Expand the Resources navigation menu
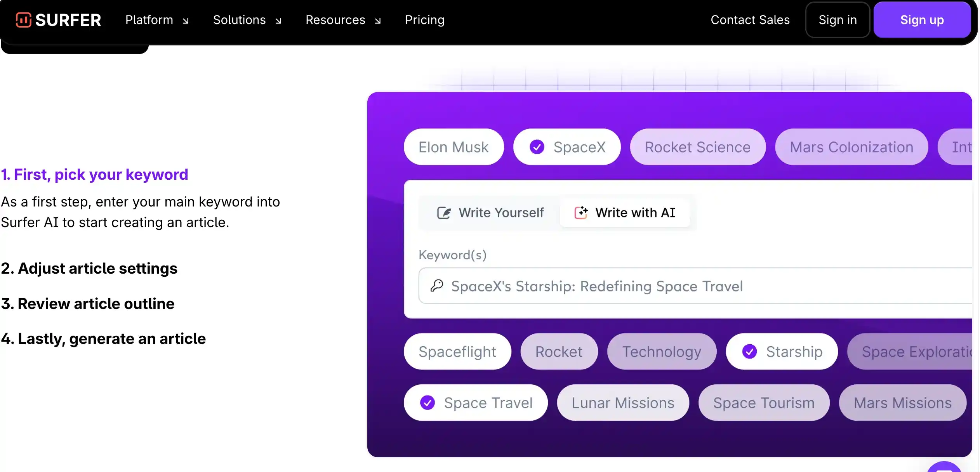This screenshot has width=980, height=472. click(x=343, y=20)
